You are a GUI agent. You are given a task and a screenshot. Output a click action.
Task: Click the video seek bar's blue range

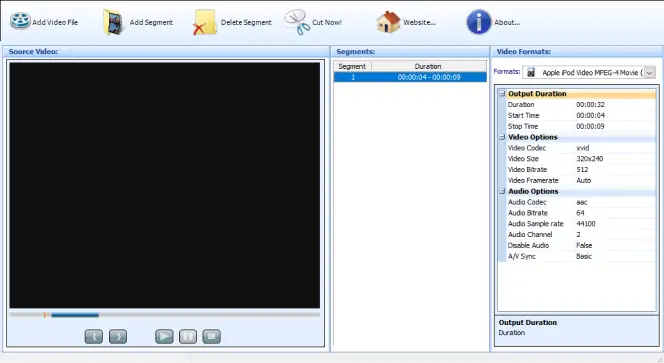pos(75,315)
